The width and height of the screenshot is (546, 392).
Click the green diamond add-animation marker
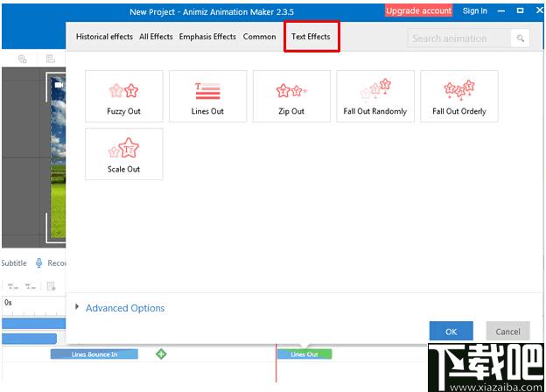point(161,354)
